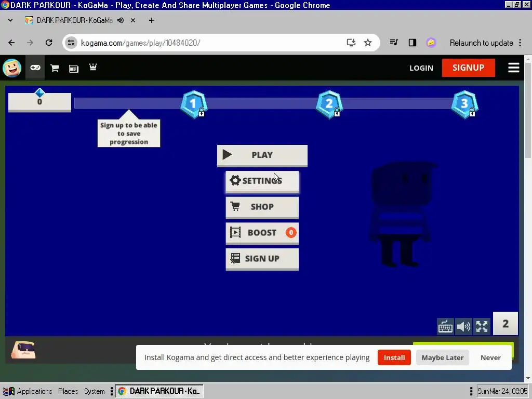The image size is (532, 399).
Task: Open tab search dropdown
Action: [x=10, y=20]
